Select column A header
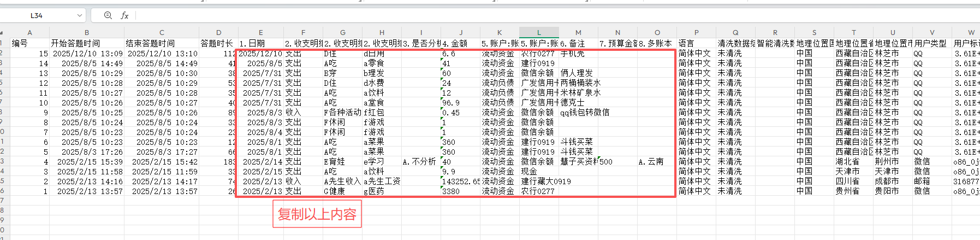The width and height of the screenshot is (980, 240). [x=29, y=33]
